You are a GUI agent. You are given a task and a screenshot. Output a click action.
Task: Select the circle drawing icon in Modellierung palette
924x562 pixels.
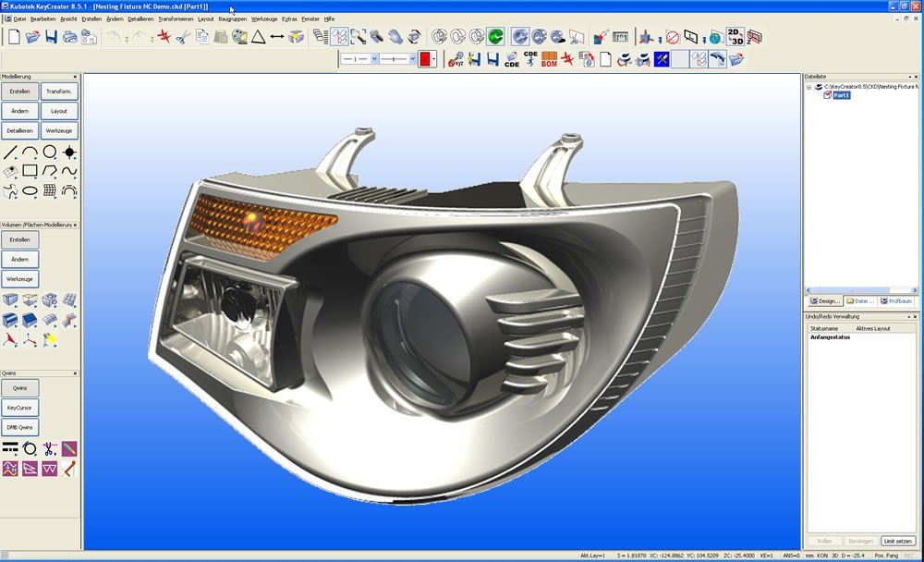tap(49, 152)
